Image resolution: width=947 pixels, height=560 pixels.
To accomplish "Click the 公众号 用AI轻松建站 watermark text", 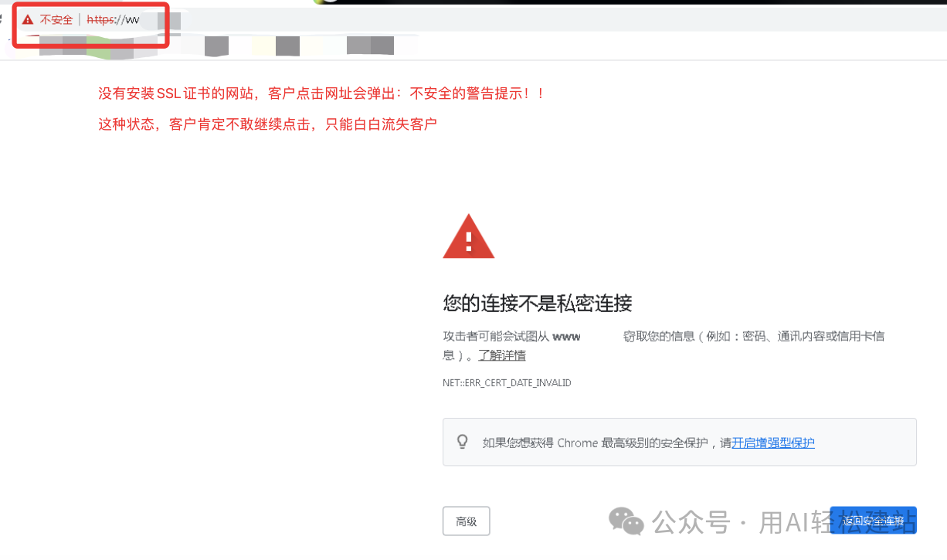I will [782, 523].
